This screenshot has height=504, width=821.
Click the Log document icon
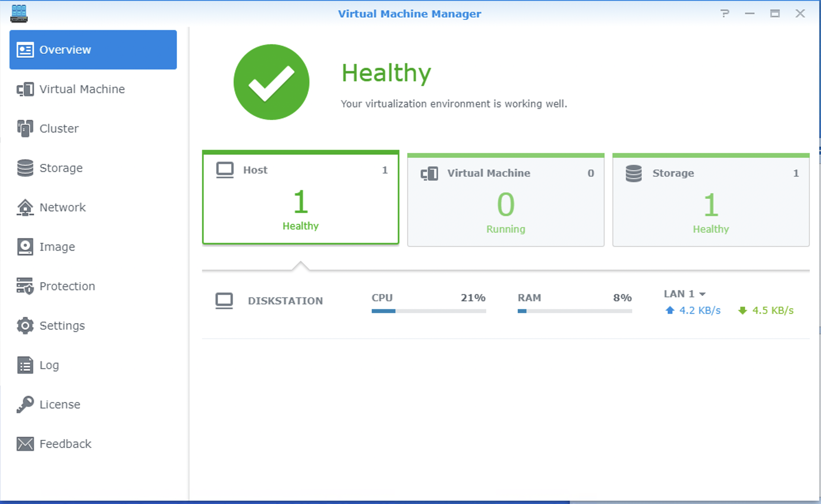click(x=25, y=365)
